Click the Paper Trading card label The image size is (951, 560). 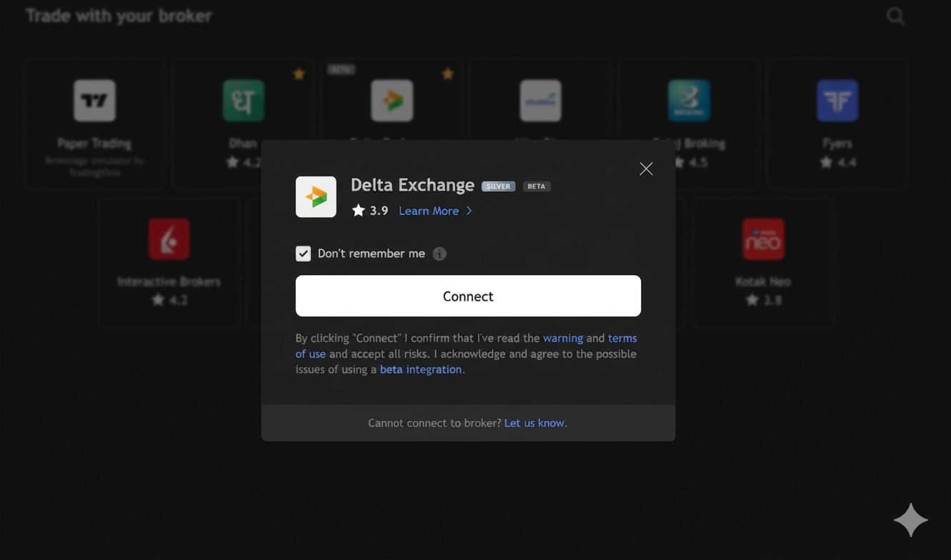[94, 144]
